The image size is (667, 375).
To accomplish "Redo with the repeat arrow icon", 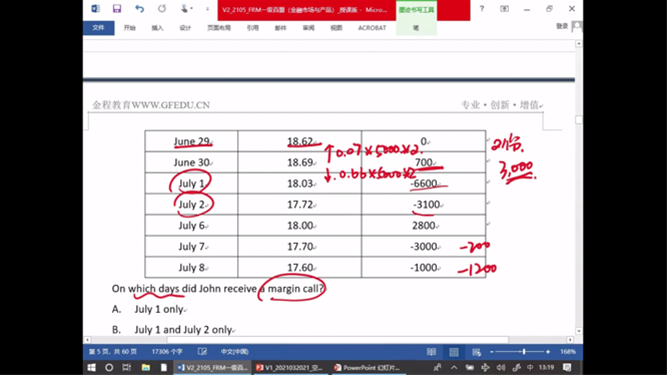I will tap(162, 9).
